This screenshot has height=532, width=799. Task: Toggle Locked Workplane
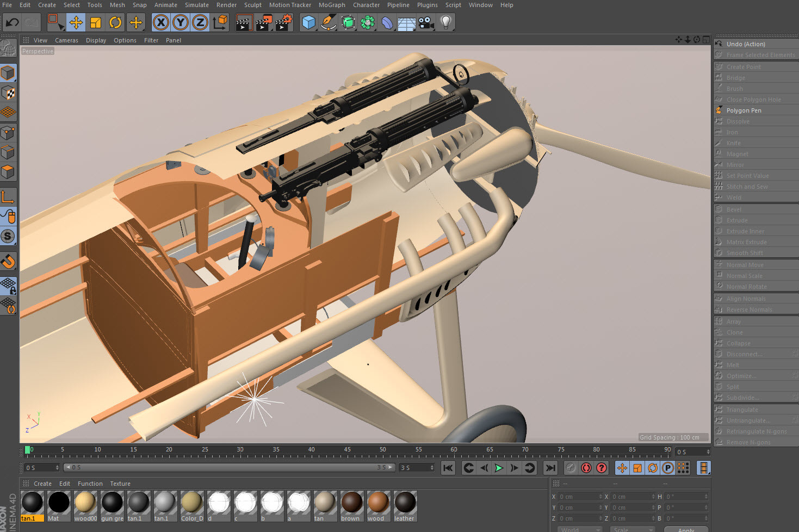coord(8,286)
